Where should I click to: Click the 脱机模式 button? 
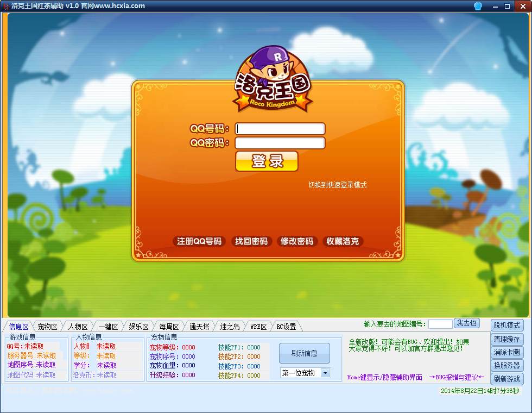(x=507, y=326)
